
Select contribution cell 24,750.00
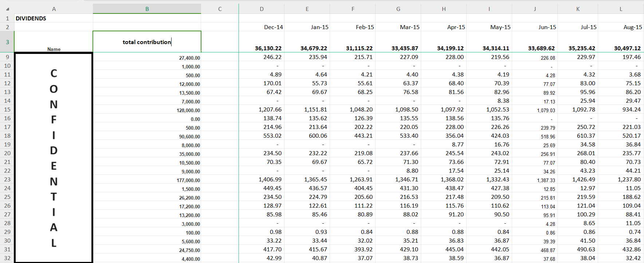(x=147, y=249)
